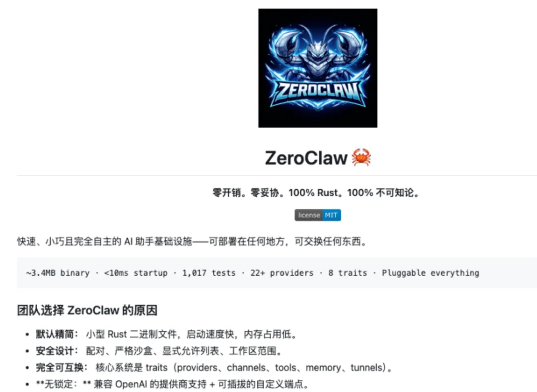Click the '无锁定' bullet label
Image resolution: width=537 pixels, height=392 pixels.
pyautogui.click(x=59, y=384)
